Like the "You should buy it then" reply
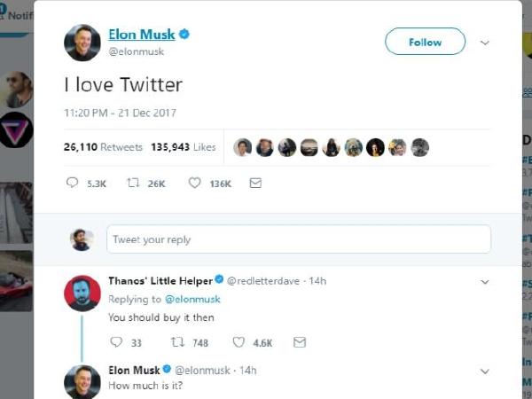The width and height of the screenshot is (532, 399). (239, 342)
